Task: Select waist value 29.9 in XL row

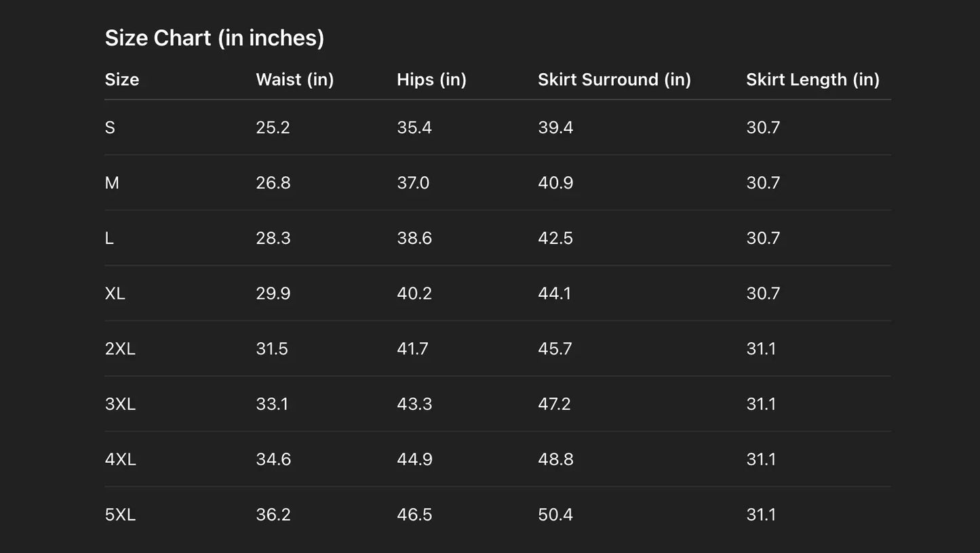Action: (273, 293)
